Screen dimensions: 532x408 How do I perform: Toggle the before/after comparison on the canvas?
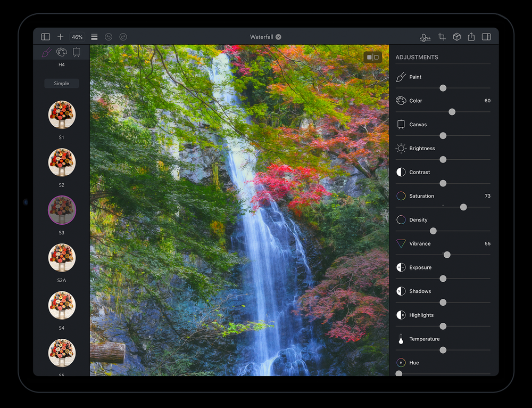point(373,56)
